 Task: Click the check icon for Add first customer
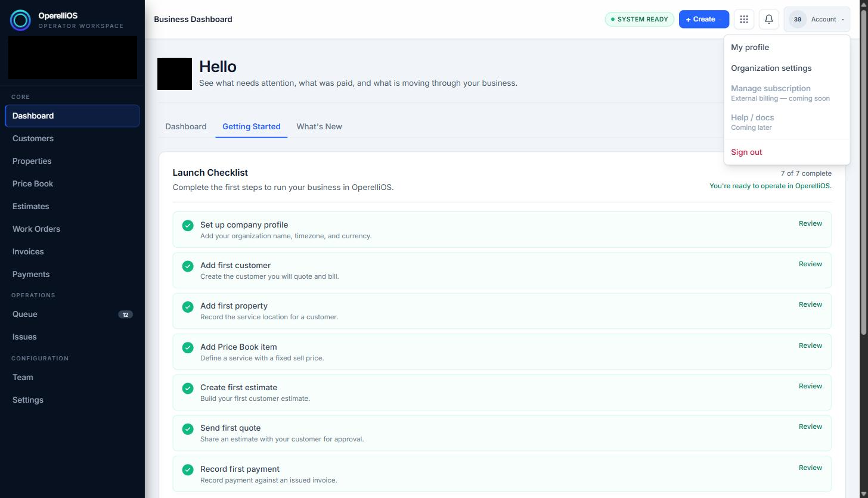pyautogui.click(x=188, y=266)
